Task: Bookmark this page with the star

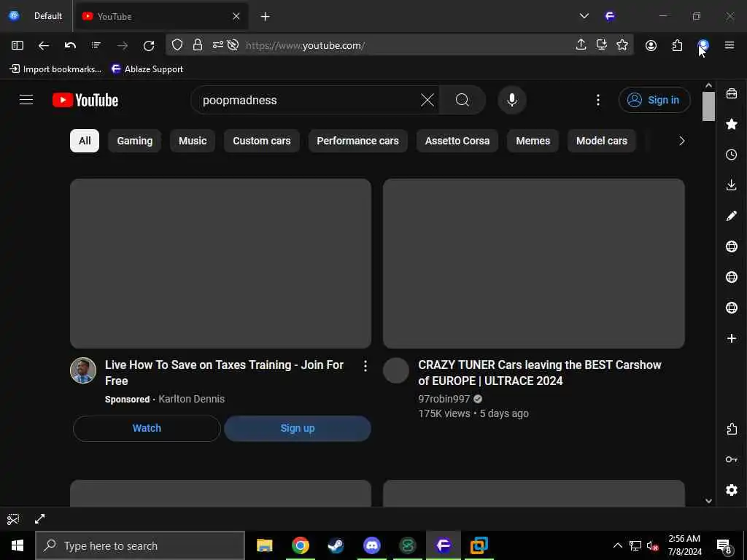Action: click(622, 44)
